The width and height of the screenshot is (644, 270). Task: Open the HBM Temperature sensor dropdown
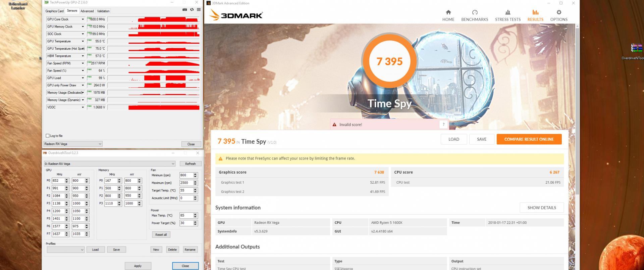[x=83, y=56]
